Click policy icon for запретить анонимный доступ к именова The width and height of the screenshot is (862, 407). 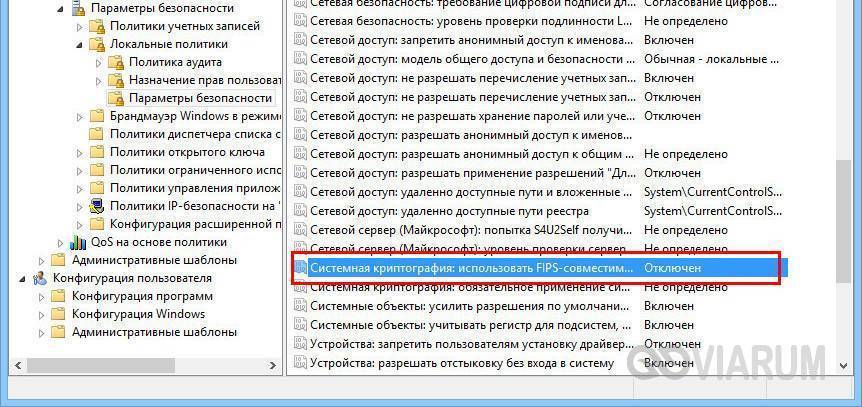point(300,40)
